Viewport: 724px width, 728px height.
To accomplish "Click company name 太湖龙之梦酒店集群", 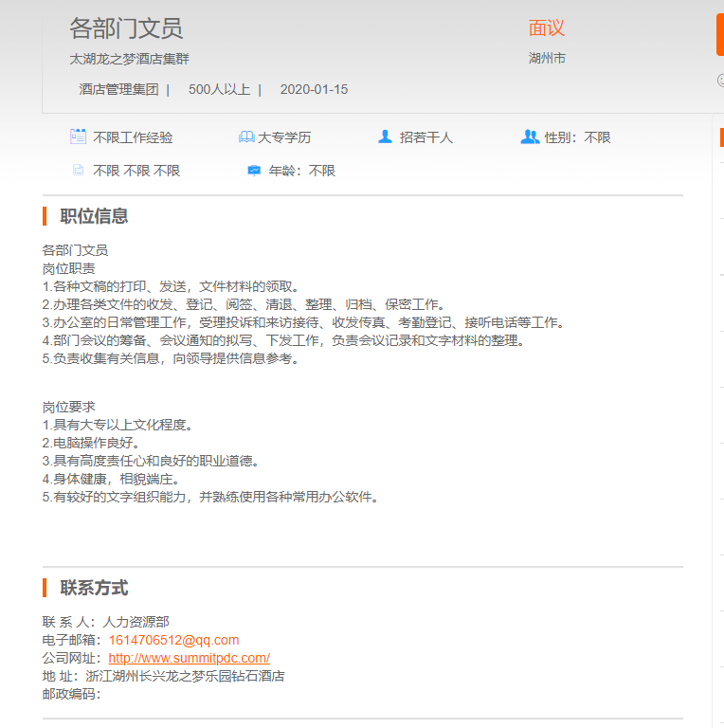I will (129, 59).
